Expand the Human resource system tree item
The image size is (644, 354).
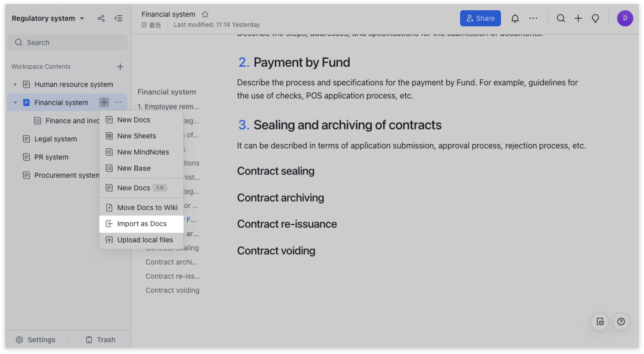(15, 84)
